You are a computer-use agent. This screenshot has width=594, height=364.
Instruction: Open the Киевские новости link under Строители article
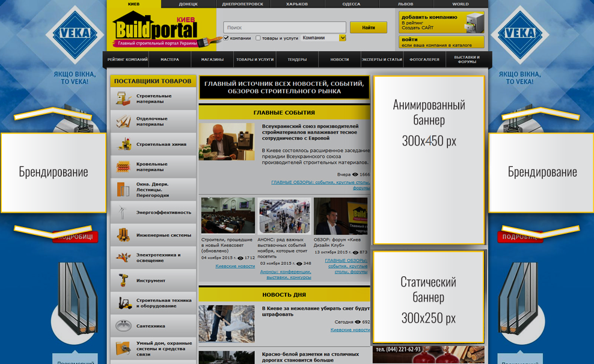tap(235, 266)
